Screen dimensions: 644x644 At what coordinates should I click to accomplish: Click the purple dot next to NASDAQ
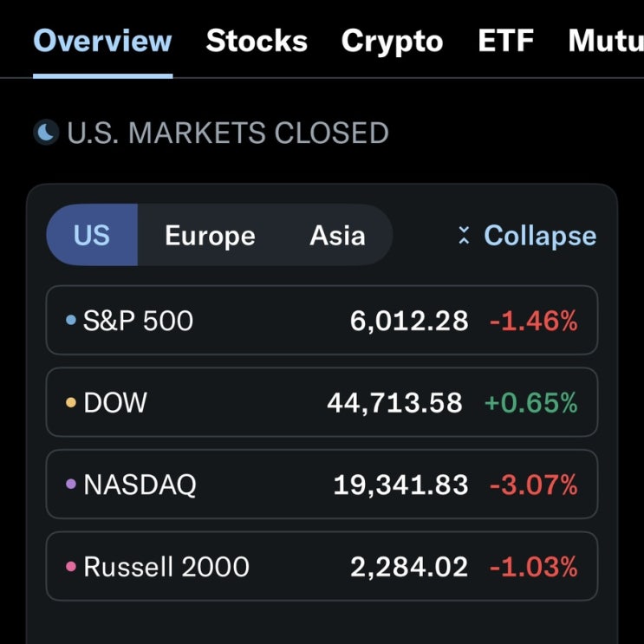pyautogui.click(x=71, y=484)
